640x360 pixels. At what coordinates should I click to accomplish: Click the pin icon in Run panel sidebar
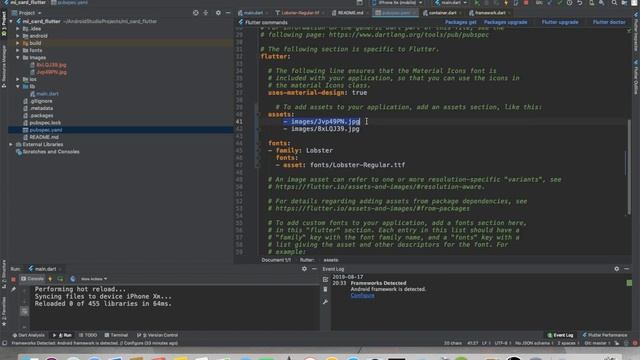pos(13,289)
